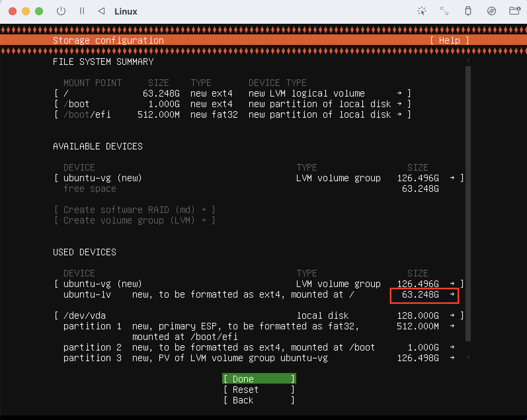Select the partition 3 row

coord(259,358)
